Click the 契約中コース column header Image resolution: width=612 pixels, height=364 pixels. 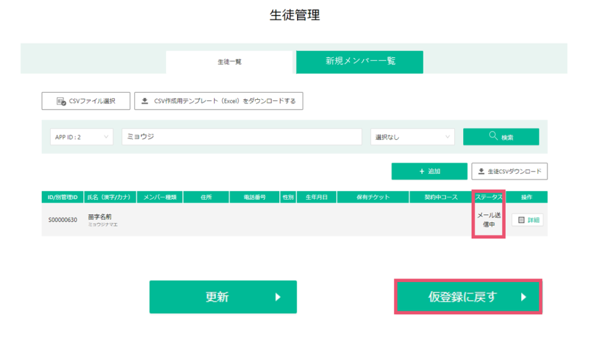tap(441, 197)
